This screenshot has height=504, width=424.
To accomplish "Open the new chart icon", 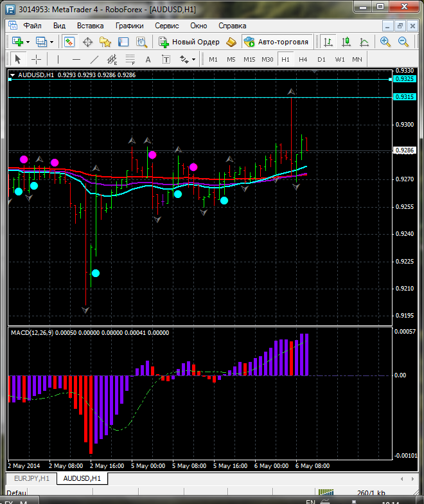I will [x=17, y=42].
